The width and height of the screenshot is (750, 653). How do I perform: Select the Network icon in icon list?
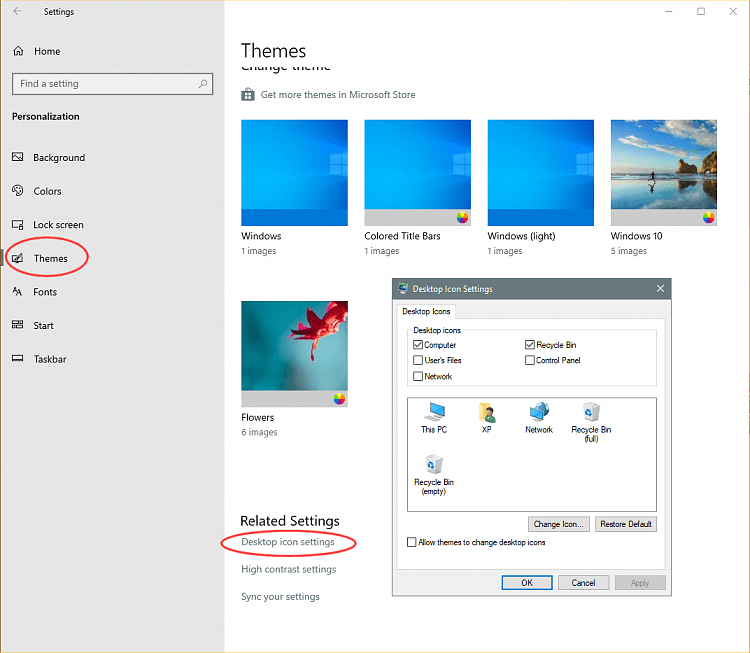click(x=539, y=412)
